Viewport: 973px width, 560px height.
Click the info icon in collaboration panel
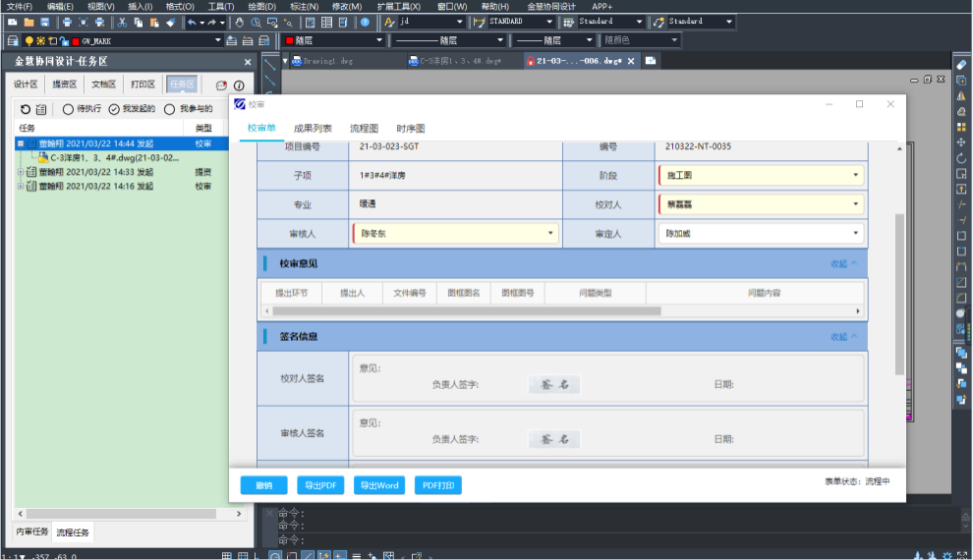click(239, 84)
